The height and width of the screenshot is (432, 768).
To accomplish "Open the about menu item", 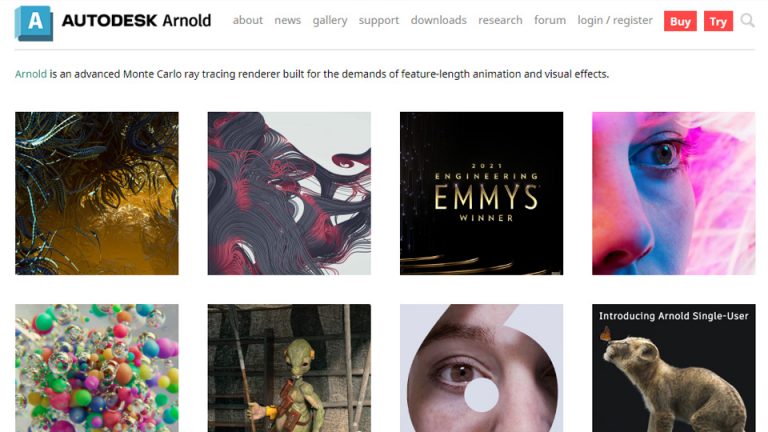I will point(247,20).
